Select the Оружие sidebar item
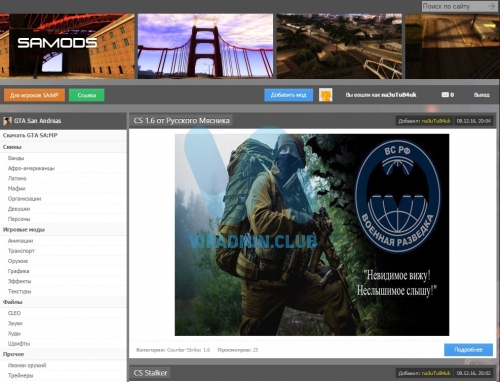The width and height of the screenshot is (500, 382). click(18, 261)
